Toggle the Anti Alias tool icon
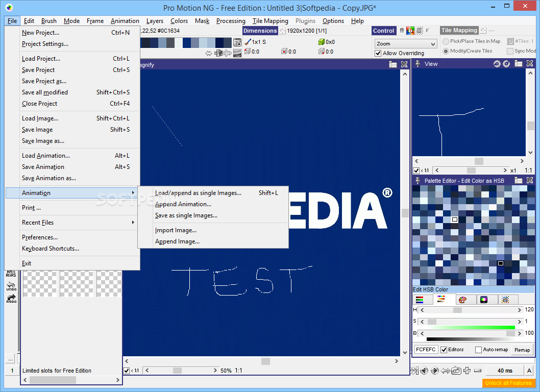Screen dimensions: 540x392 tap(11, 274)
